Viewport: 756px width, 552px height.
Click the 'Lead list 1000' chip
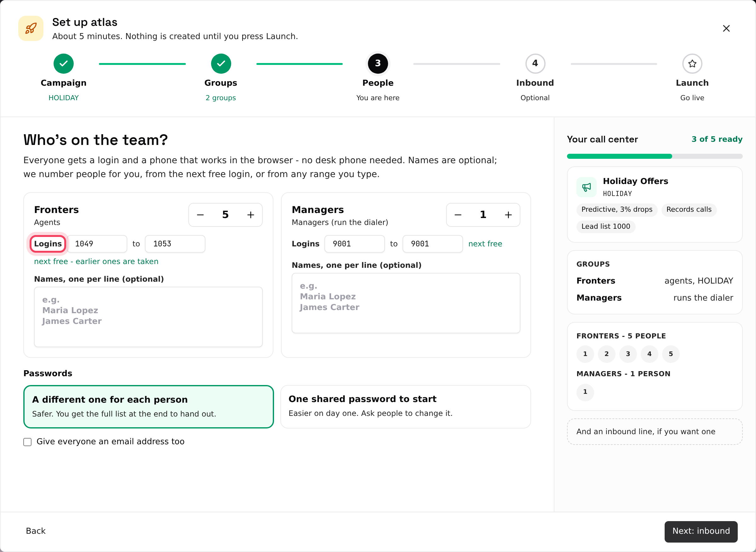click(606, 227)
